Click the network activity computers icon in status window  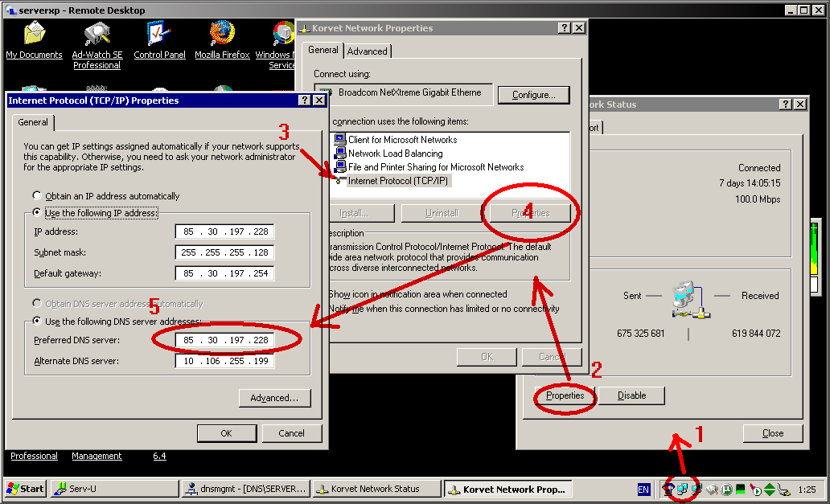(691, 300)
